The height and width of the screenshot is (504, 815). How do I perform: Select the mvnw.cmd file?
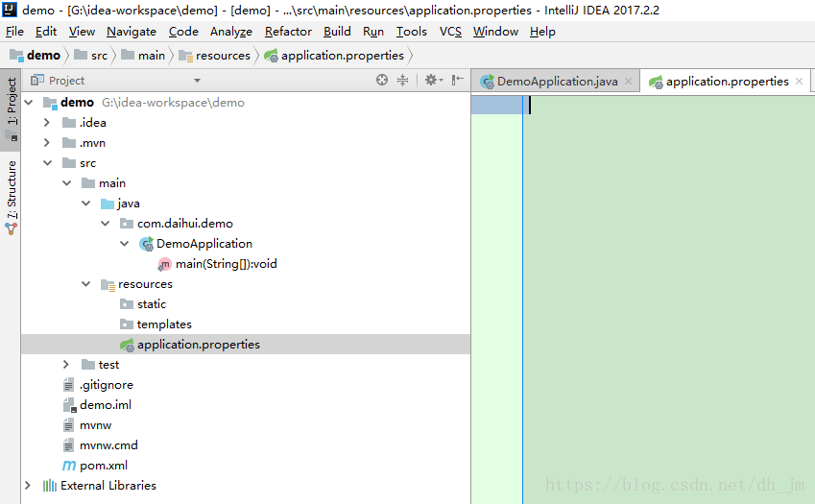pos(108,445)
